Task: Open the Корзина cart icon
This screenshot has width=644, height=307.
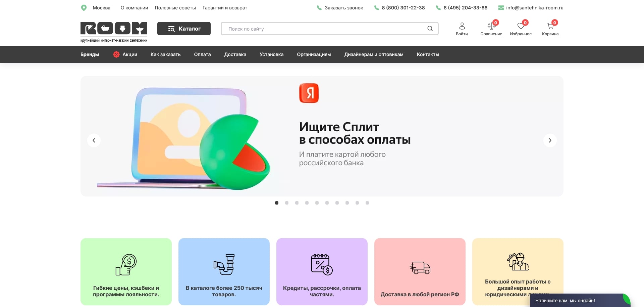Action: coord(550,26)
